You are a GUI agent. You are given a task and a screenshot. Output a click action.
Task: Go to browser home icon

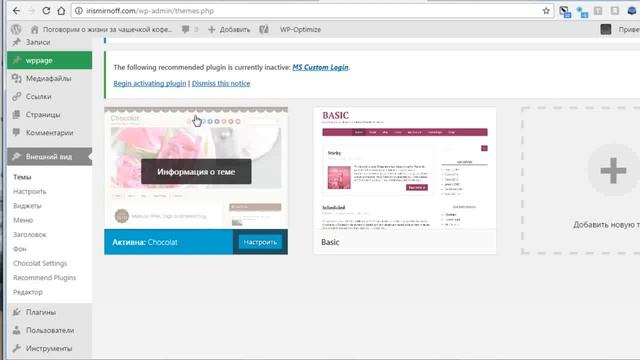click(61, 11)
